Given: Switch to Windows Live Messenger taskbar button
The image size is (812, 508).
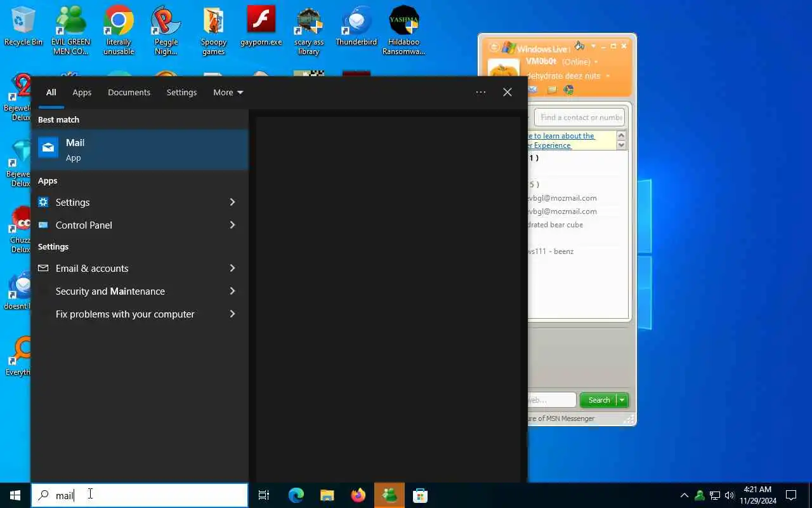Looking at the screenshot, I should tap(390, 495).
